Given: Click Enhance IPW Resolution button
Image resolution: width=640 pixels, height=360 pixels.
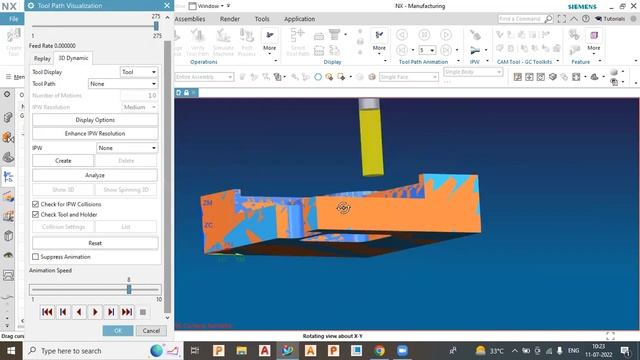Looking at the screenshot, I should [x=95, y=133].
